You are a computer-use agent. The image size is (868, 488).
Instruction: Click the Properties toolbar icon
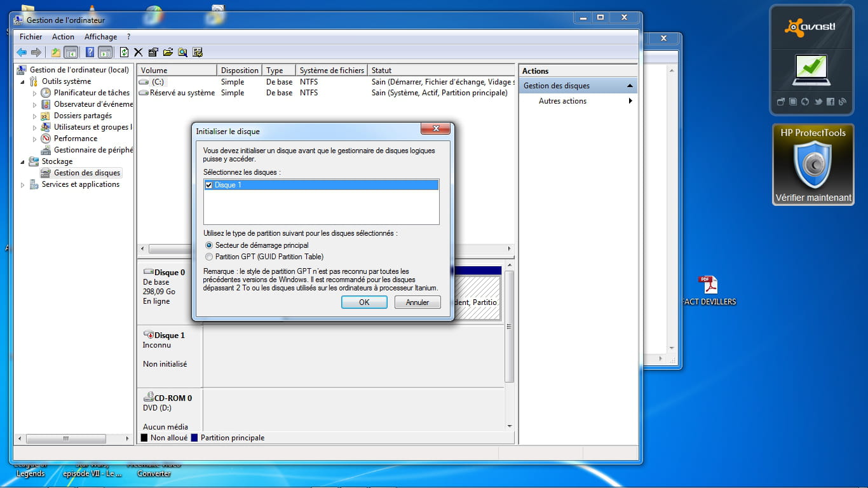pyautogui.click(x=153, y=52)
